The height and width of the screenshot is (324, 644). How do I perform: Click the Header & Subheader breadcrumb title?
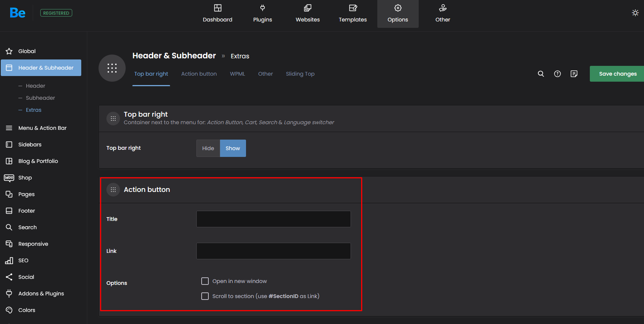click(174, 56)
